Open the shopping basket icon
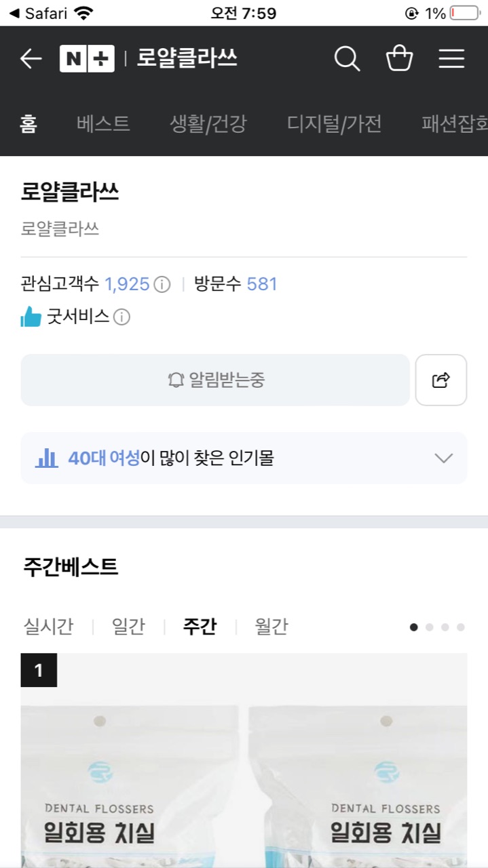488x868 pixels. pyautogui.click(x=399, y=59)
